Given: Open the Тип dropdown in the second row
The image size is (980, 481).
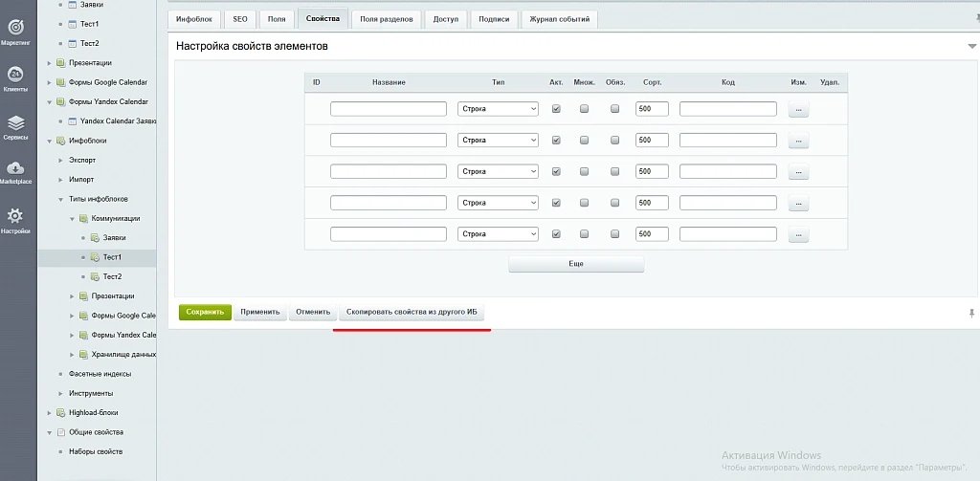Looking at the screenshot, I should coord(498,140).
